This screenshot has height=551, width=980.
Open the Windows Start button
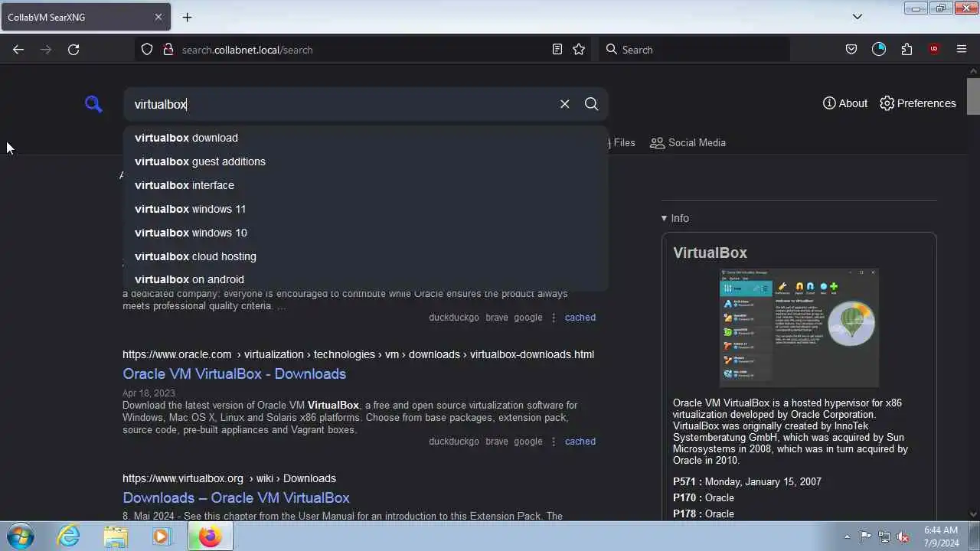(21, 536)
